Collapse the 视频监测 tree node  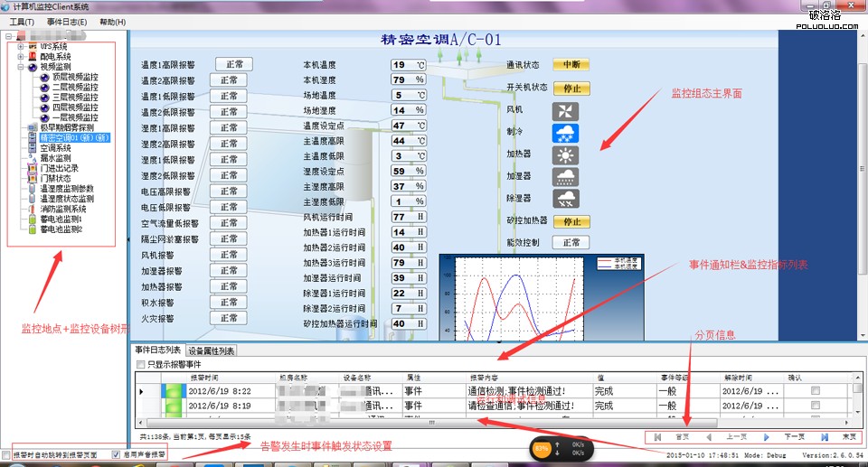[21, 67]
